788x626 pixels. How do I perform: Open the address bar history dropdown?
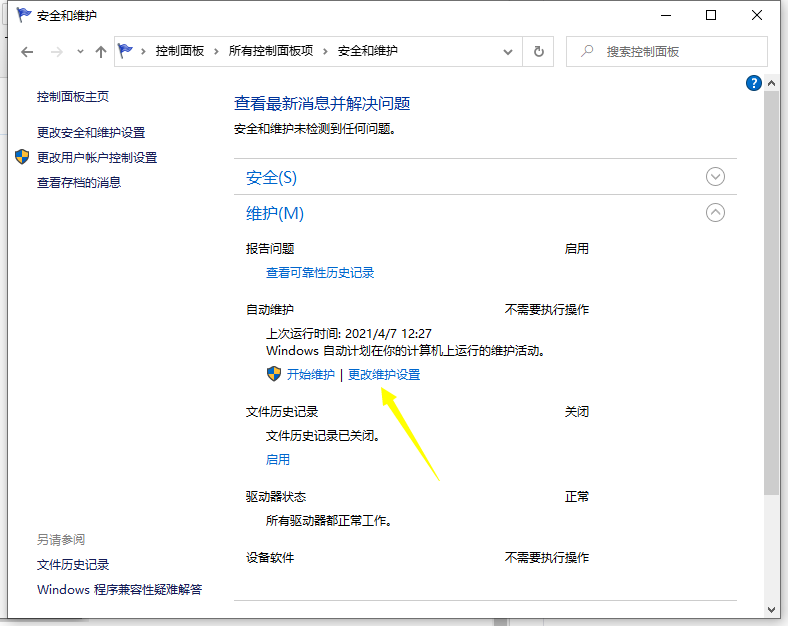coord(508,52)
